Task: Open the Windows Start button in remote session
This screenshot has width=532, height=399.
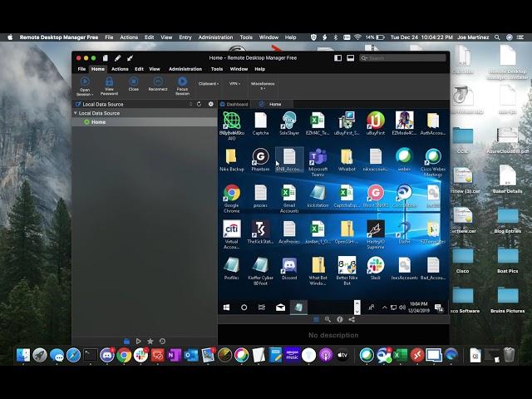Action: (227, 308)
